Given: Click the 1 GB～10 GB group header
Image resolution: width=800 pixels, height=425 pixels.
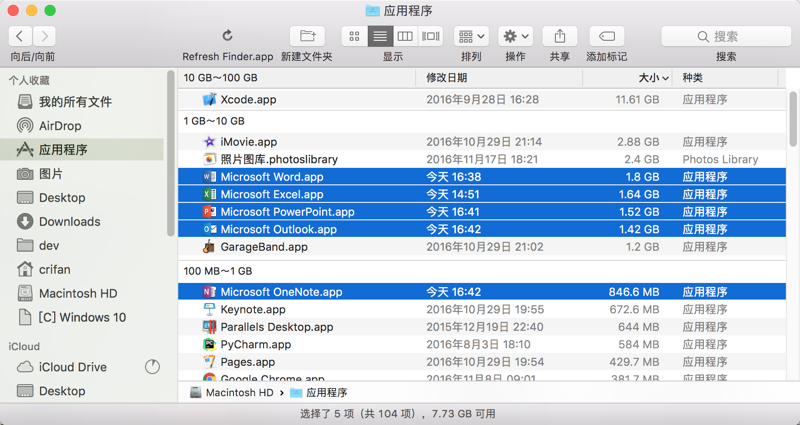Looking at the screenshot, I should point(214,121).
